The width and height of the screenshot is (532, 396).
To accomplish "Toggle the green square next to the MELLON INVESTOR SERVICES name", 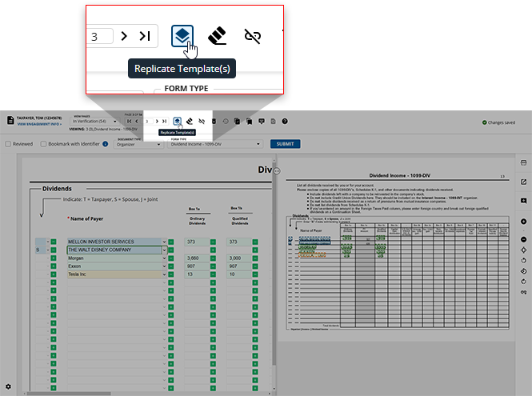I will point(171,242).
